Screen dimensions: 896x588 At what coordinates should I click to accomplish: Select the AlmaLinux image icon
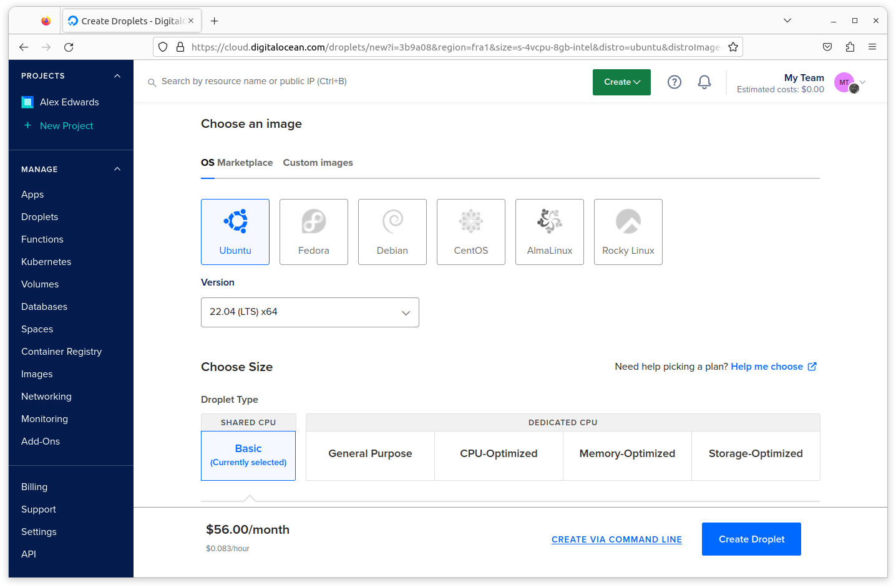point(549,222)
